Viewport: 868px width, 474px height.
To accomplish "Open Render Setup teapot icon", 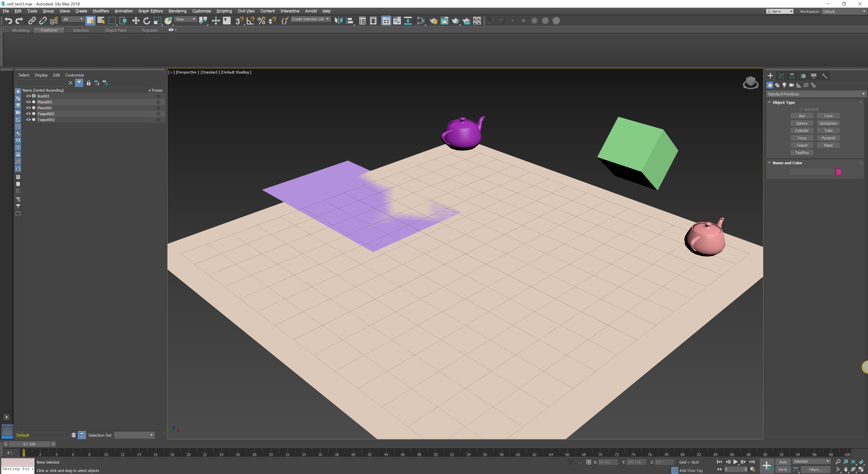I will (x=434, y=21).
